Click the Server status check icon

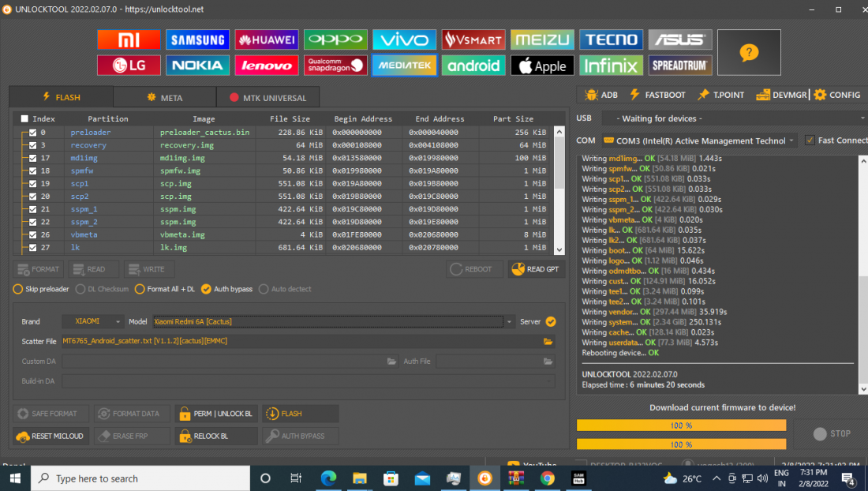point(551,321)
